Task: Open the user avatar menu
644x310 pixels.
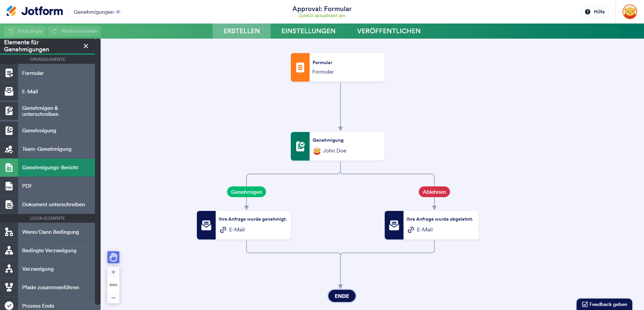Action: coord(630,12)
